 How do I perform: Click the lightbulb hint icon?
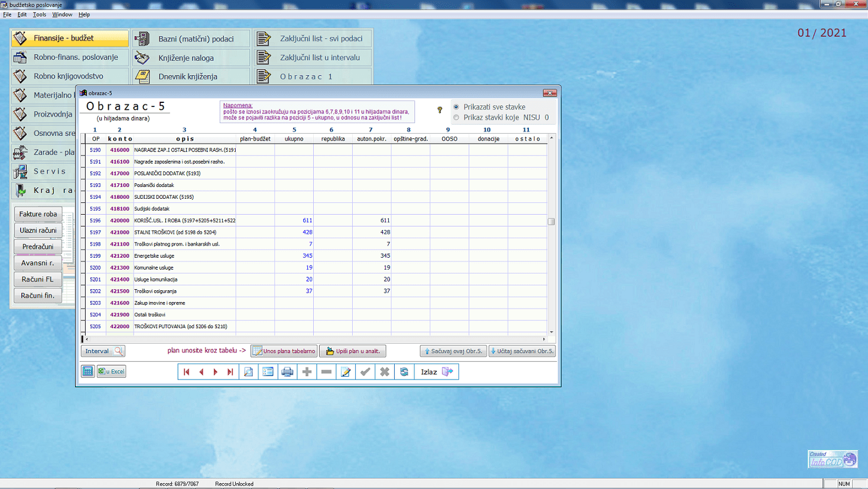tap(440, 110)
